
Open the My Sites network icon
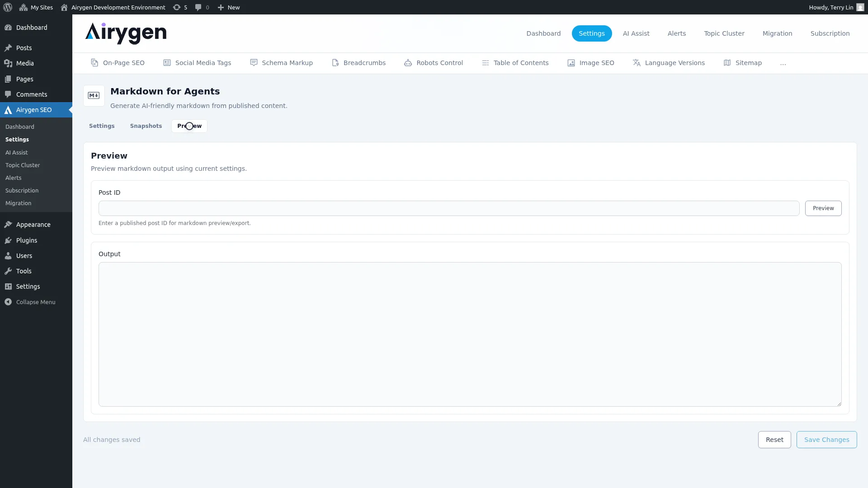(x=24, y=7)
